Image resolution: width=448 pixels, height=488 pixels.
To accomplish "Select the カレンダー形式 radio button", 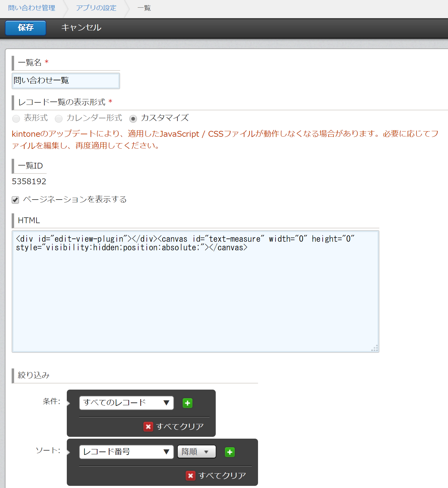I will (x=59, y=118).
